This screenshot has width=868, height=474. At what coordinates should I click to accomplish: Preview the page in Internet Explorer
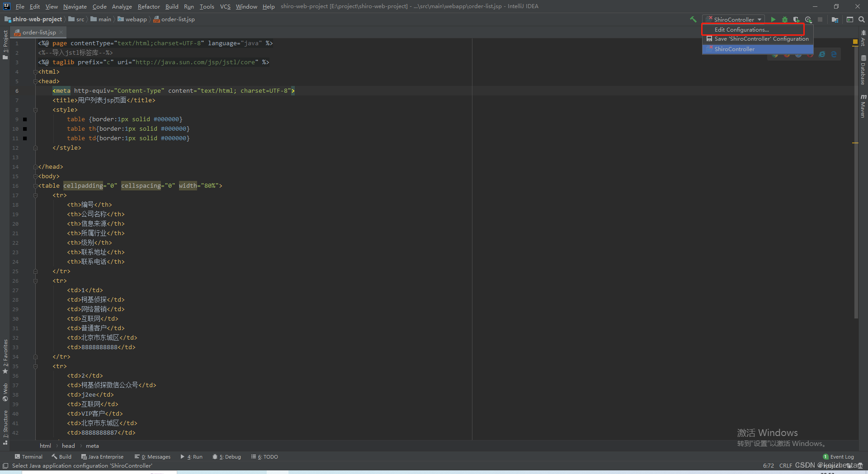822,54
